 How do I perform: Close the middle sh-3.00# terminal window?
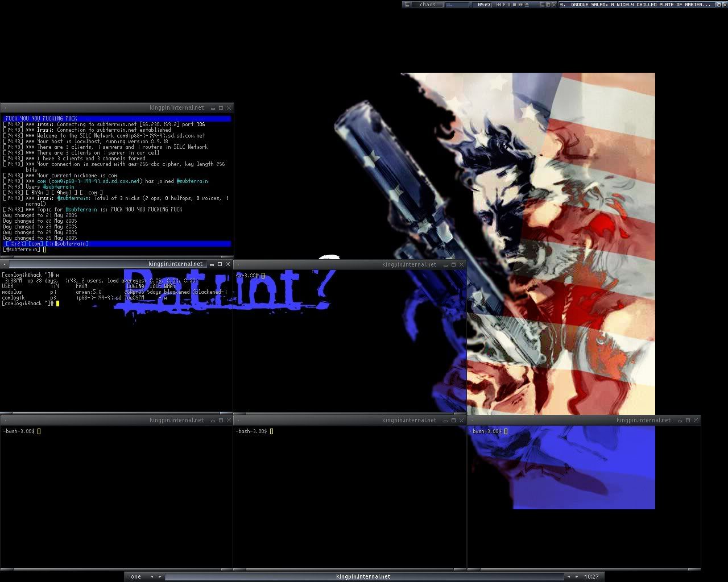point(462,264)
